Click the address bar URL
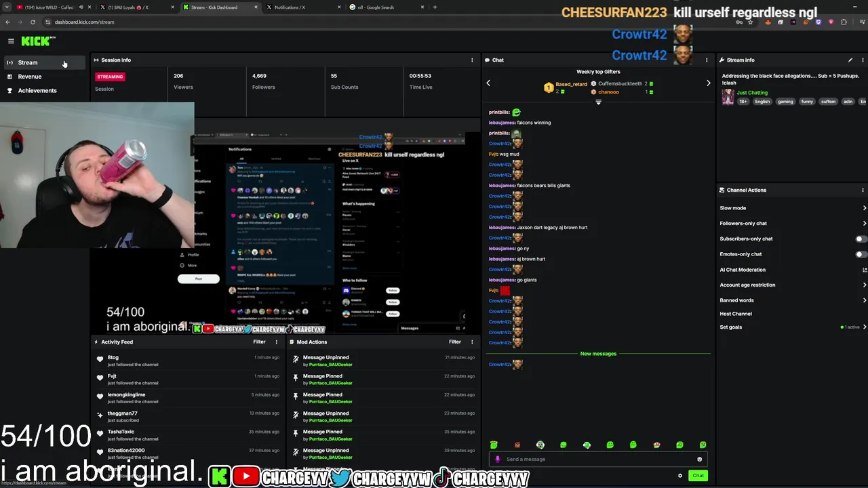 coord(84,22)
